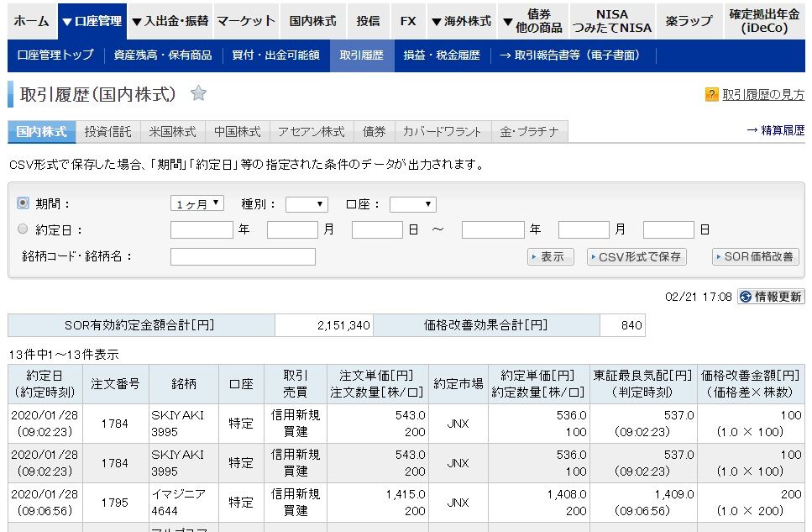The image size is (812, 532).
Task: Switch to the カバードワラント tab
Action: point(443,132)
